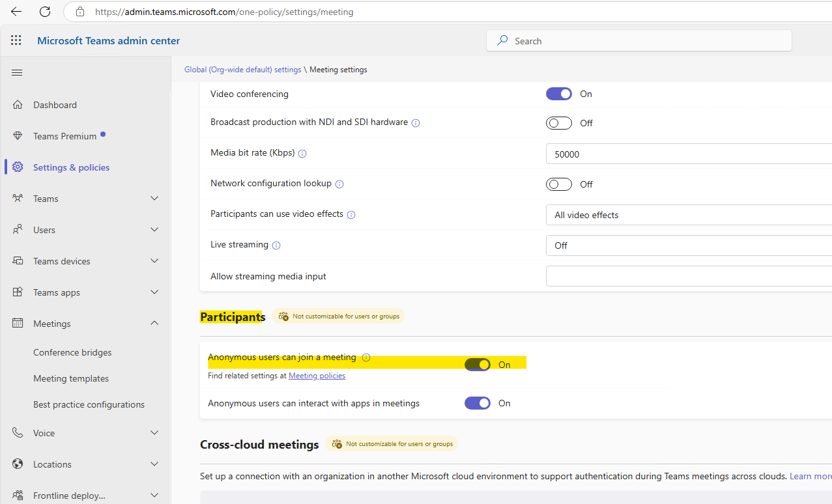Screen dimensions: 832x504
Task: Click the search magnifier icon
Action: coord(502,40)
